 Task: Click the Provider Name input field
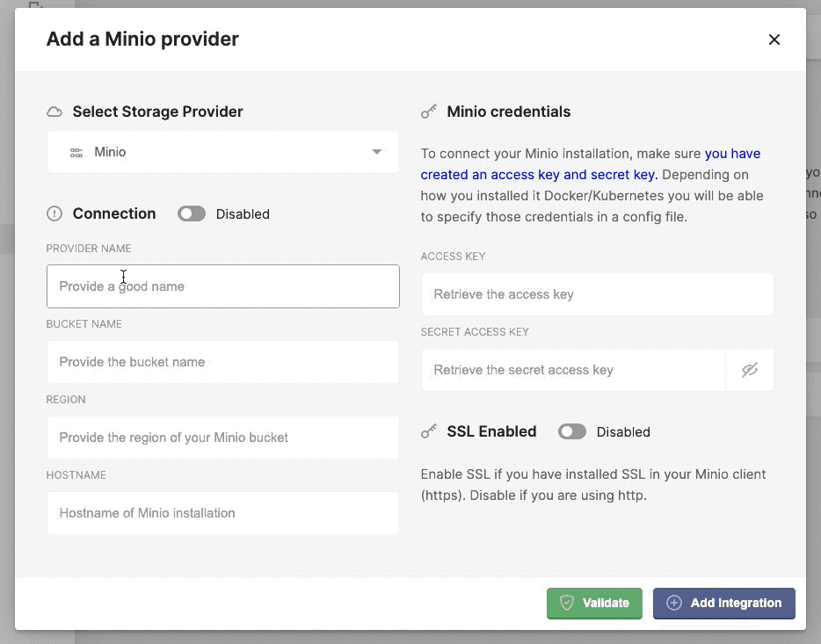click(222, 286)
